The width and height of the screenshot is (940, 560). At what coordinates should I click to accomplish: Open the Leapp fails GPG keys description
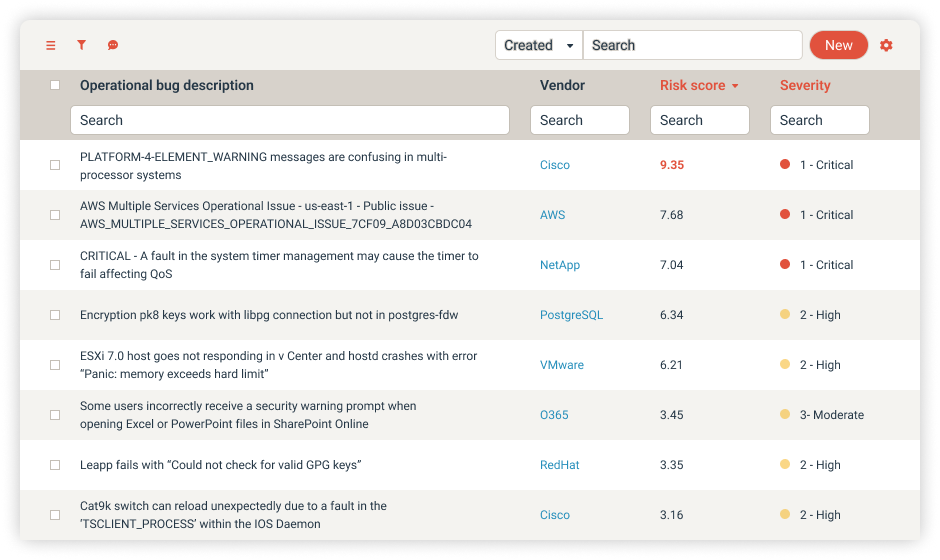[x=221, y=465]
